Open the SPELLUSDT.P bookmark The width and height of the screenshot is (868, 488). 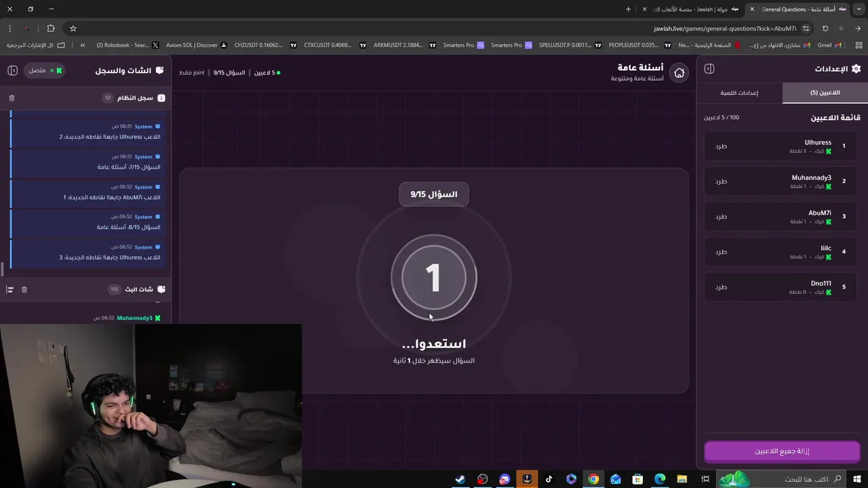(x=570, y=45)
